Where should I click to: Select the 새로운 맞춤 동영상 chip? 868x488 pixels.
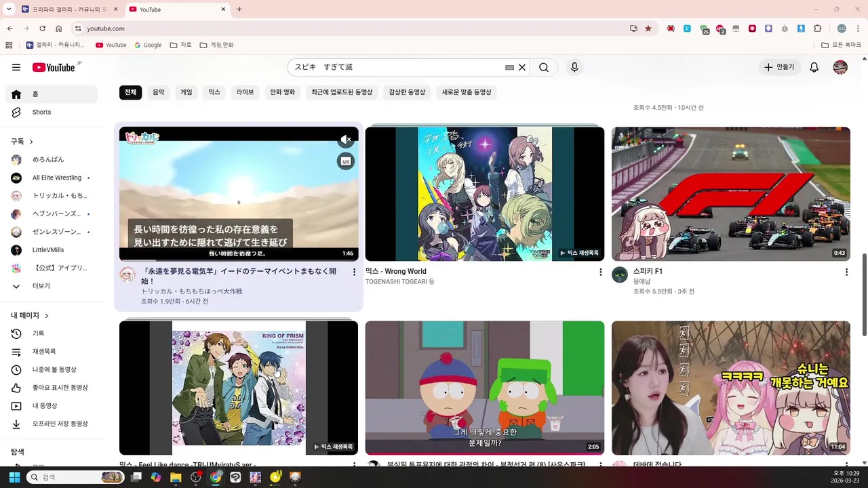[467, 92]
